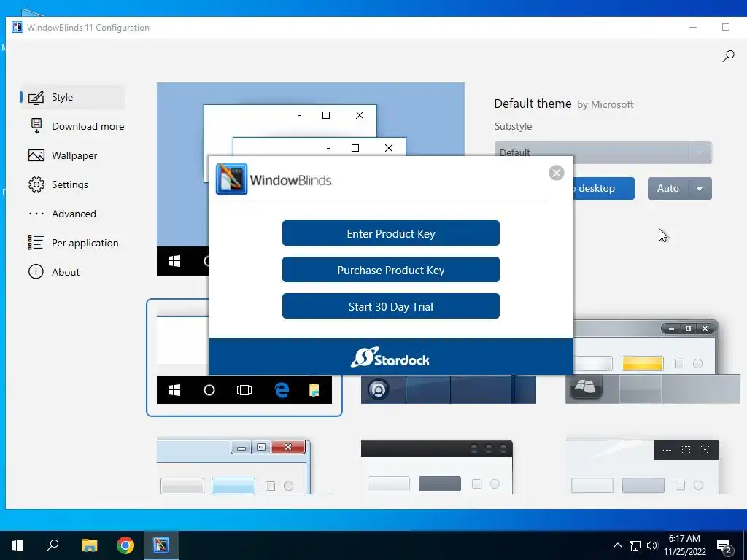This screenshot has width=747, height=560.
Task: Select the gray theme with yellow button
Action: tap(653, 362)
